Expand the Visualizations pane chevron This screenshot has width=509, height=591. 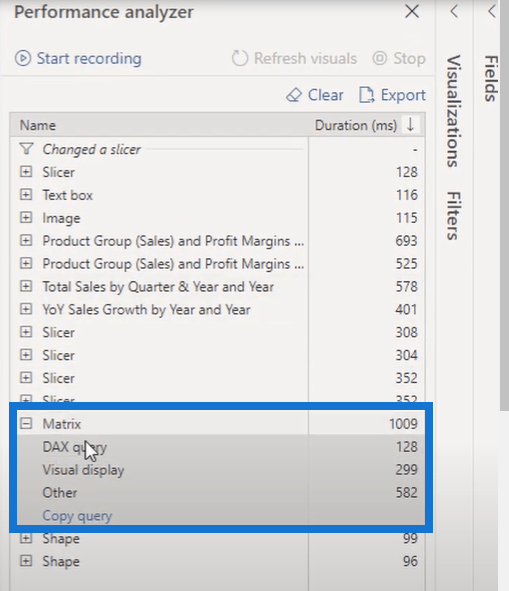tap(454, 11)
